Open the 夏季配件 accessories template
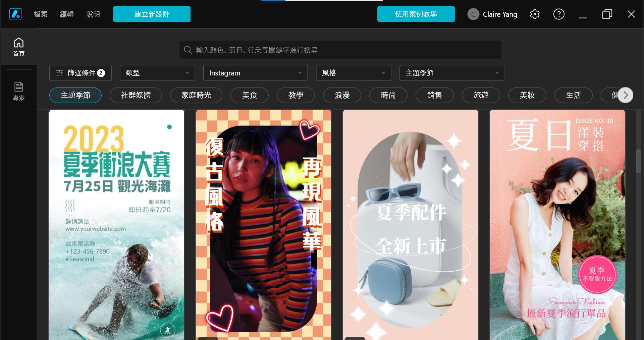Viewport: 644px width, 340px height. 411,225
